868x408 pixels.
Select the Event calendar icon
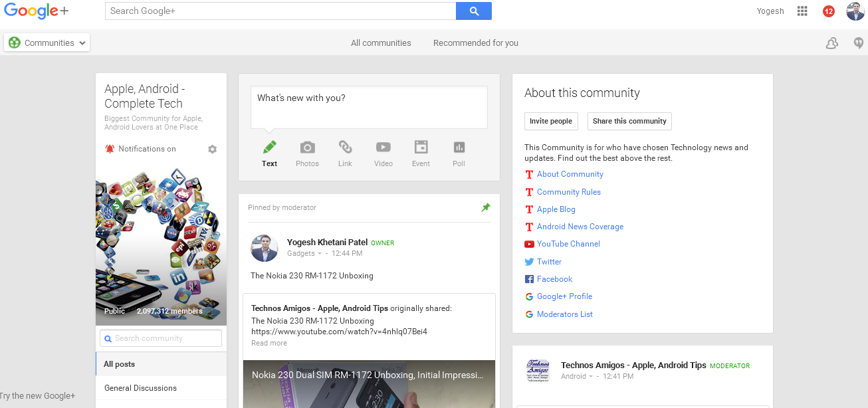coord(421,147)
